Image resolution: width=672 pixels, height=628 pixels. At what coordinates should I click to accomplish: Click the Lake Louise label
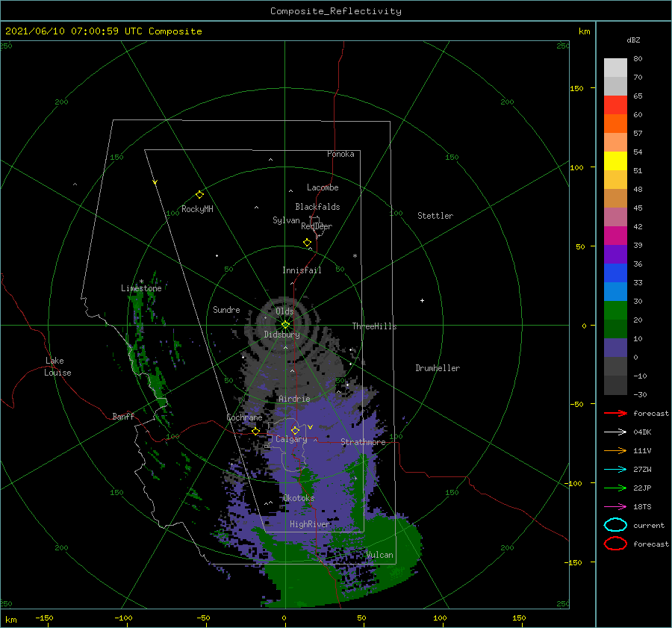(x=57, y=367)
